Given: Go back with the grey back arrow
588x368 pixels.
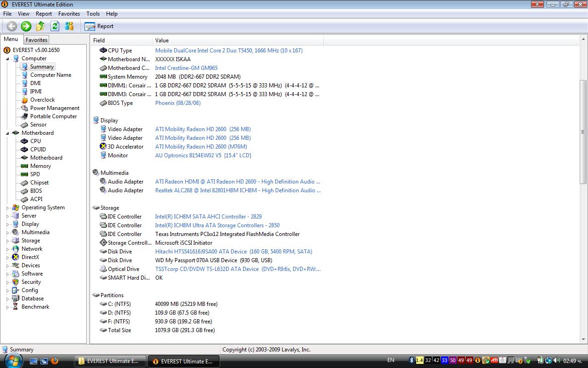Looking at the screenshot, I should pyautogui.click(x=11, y=26).
